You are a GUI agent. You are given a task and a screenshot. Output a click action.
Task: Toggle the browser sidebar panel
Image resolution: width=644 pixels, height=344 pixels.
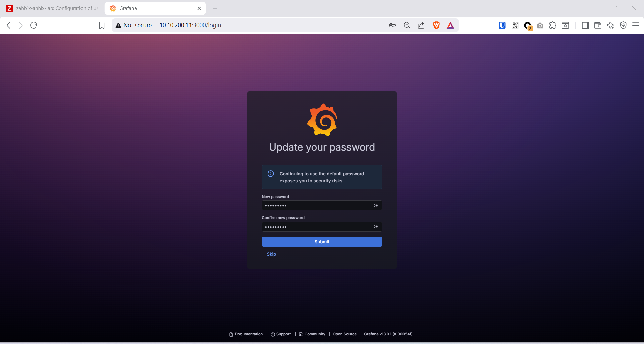tap(585, 26)
